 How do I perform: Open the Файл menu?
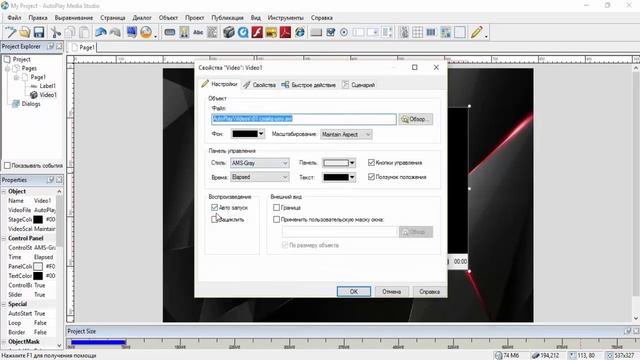click(14, 18)
